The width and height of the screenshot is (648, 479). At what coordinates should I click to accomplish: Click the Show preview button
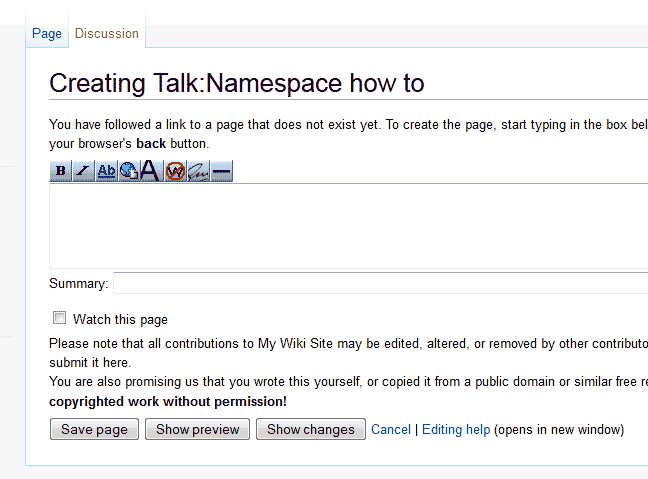click(x=197, y=429)
